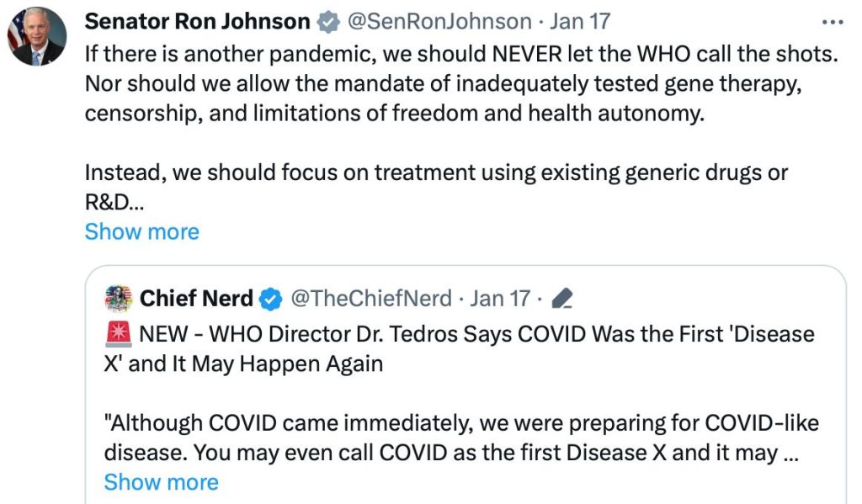
Task: Click the gray verified badge beside Senator Ron Johnson
Action: click(330, 21)
